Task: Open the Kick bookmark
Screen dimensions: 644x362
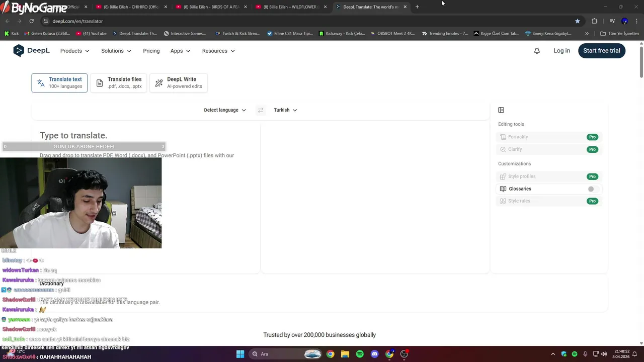Action: tap(11, 34)
